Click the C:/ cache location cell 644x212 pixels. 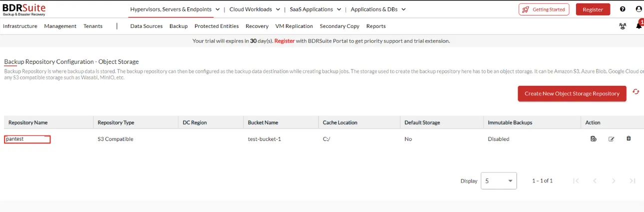click(326, 139)
